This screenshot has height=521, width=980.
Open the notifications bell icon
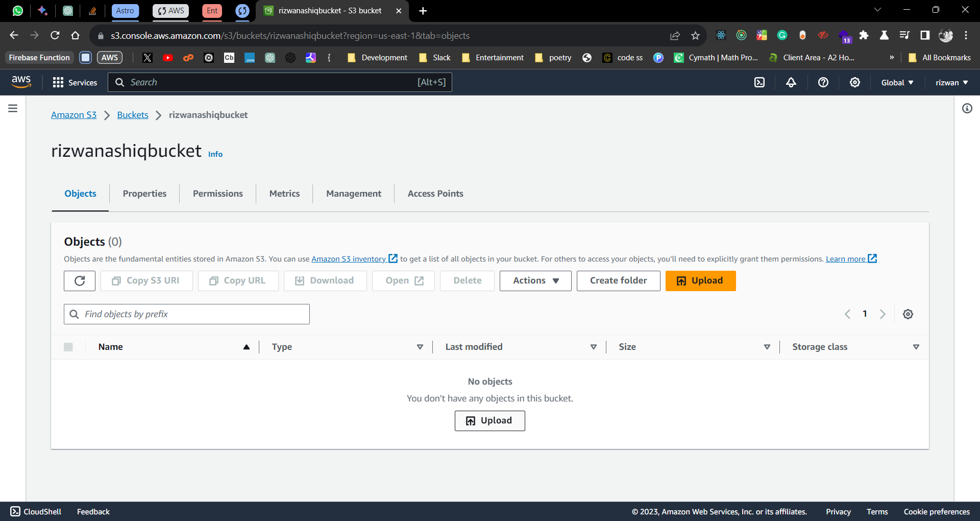coord(791,82)
